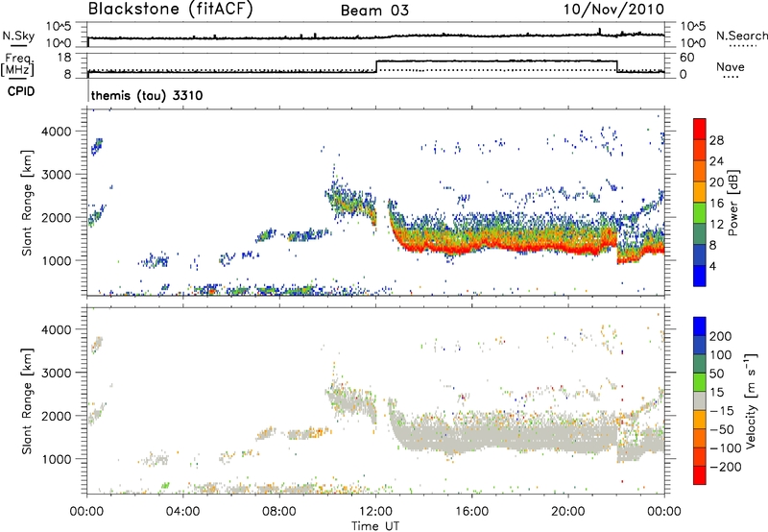Click the '10^5' right noise axis label
768x532 pixels.
pyautogui.click(x=693, y=26)
